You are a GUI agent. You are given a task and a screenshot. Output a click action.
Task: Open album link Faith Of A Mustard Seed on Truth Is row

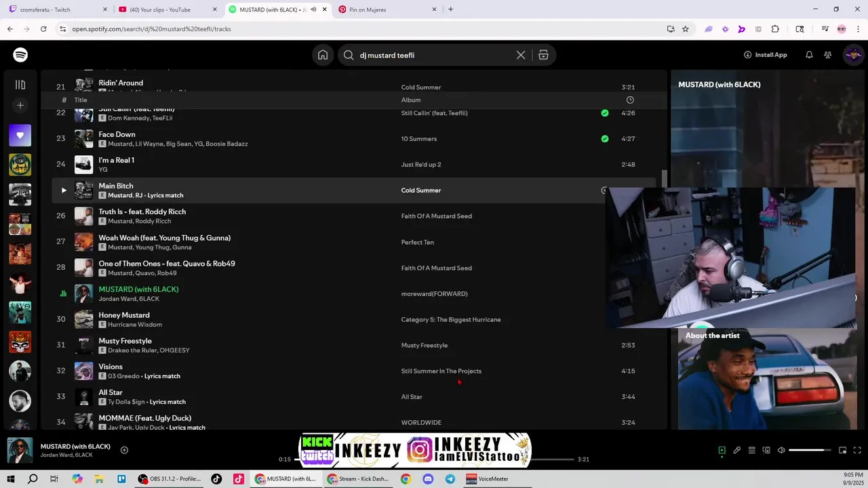(437, 216)
